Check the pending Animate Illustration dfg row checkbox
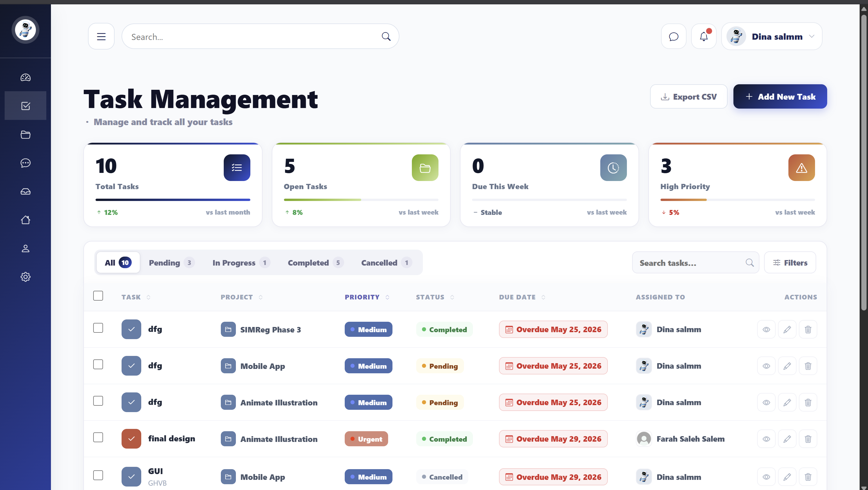The image size is (868, 490). tap(98, 401)
